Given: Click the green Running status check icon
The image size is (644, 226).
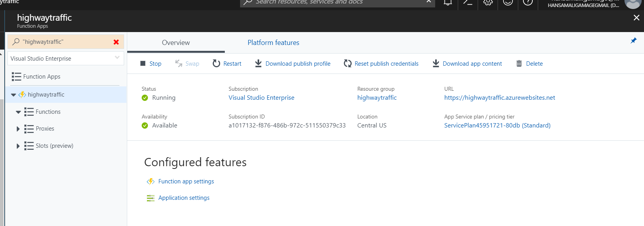Looking at the screenshot, I should tap(145, 98).
